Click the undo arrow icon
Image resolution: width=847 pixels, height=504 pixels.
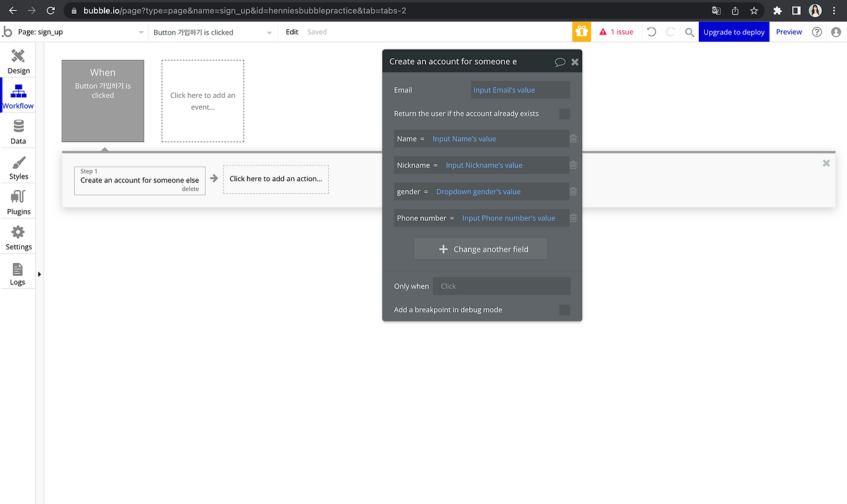coord(652,32)
